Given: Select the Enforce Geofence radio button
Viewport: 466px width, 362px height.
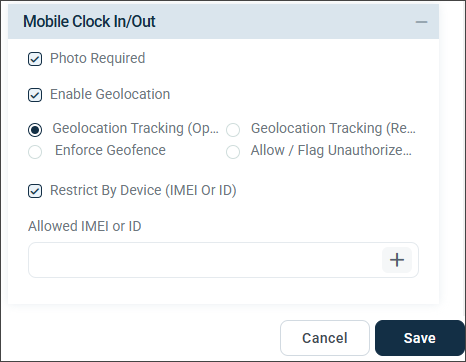Looking at the screenshot, I should (x=35, y=152).
